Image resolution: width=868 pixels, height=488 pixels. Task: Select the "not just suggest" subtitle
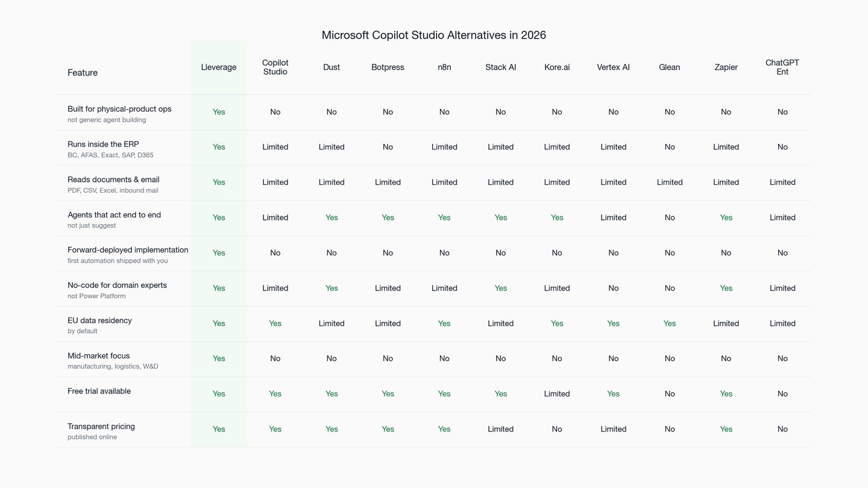[x=92, y=226]
